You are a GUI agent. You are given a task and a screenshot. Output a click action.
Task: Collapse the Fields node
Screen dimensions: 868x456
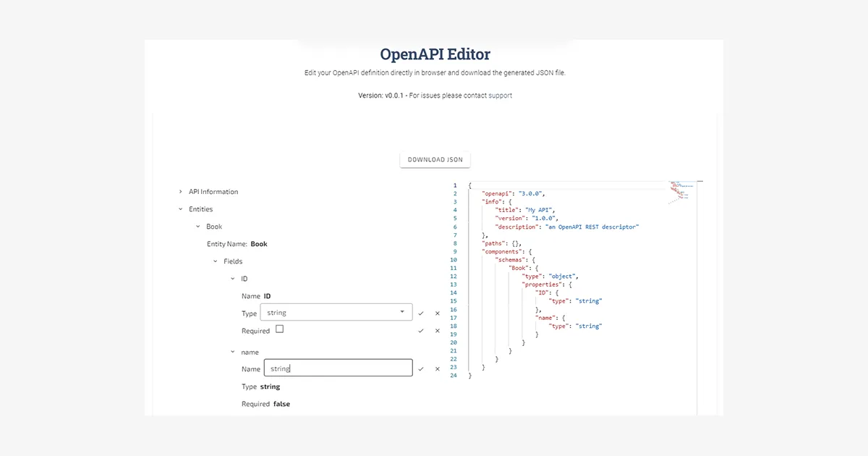(215, 261)
